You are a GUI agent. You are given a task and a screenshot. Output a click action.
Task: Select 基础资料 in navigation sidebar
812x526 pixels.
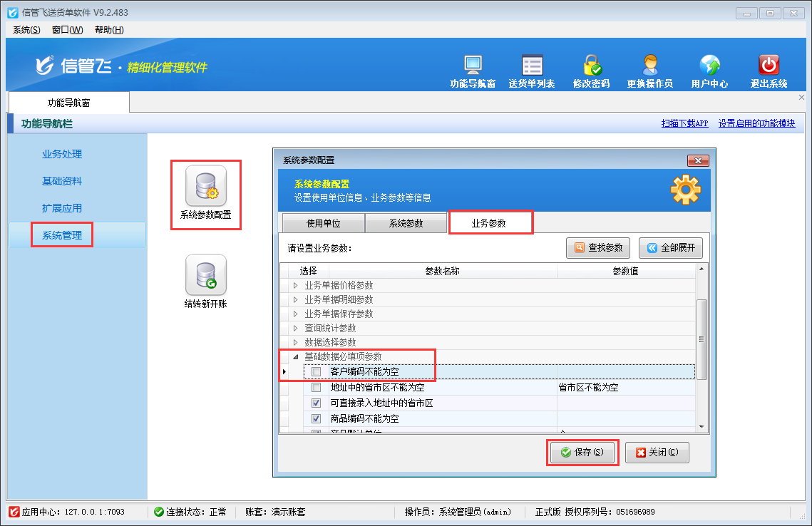[62, 181]
